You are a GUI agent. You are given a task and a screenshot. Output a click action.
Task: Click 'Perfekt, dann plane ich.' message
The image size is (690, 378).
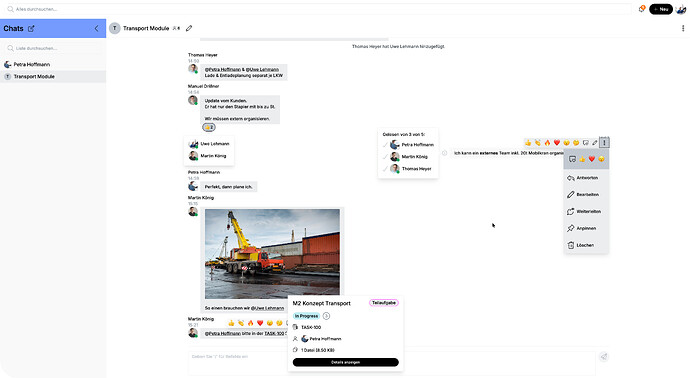pyautogui.click(x=228, y=187)
